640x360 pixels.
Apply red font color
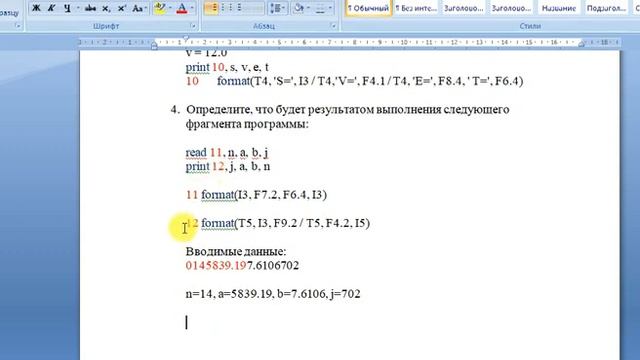pos(182,8)
